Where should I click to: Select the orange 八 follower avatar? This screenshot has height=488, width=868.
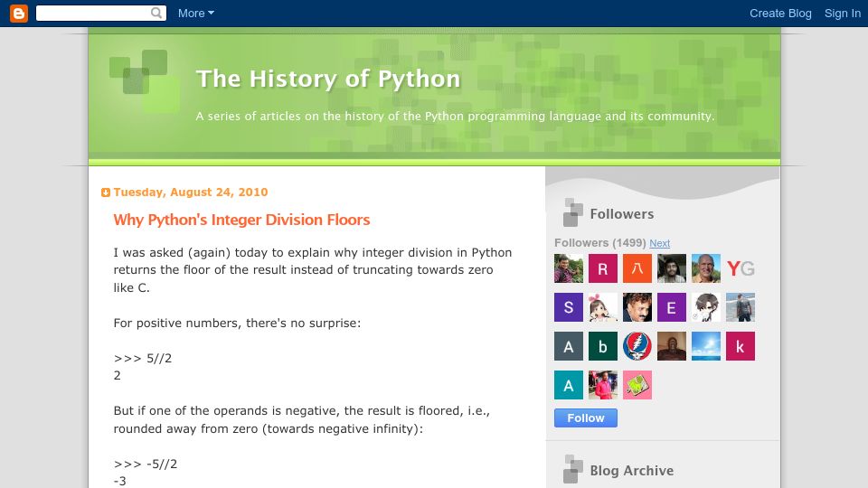pyautogui.click(x=637, y=268)
